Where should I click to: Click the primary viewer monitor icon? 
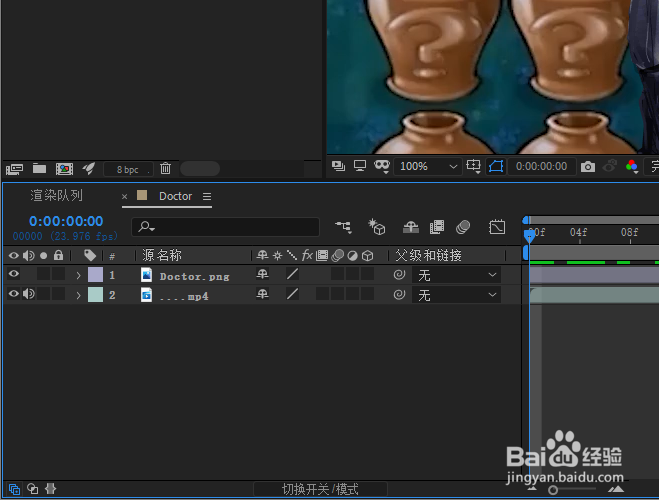pyautogui.click(x=360, y=166)
